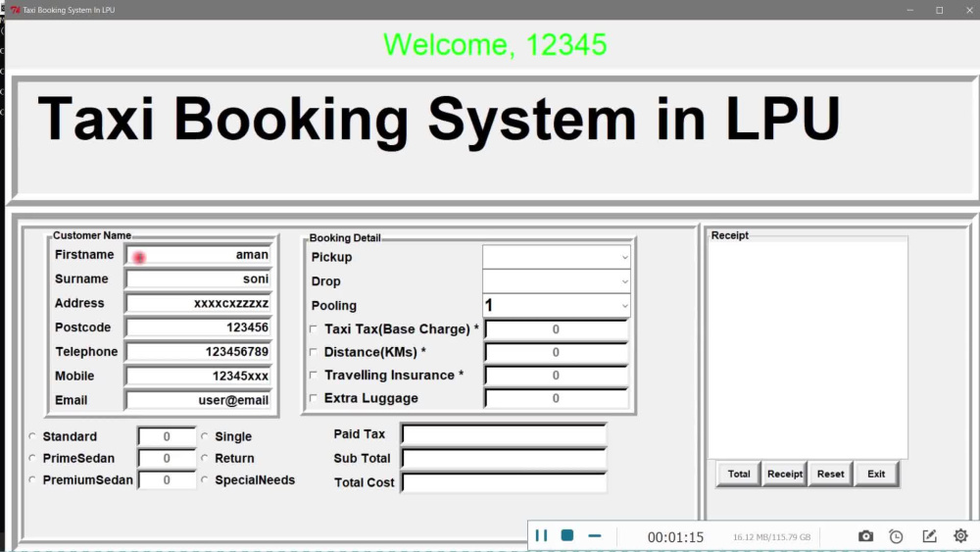Click the Total button
This screenshot has height=552, width=980.
point(739,474)
